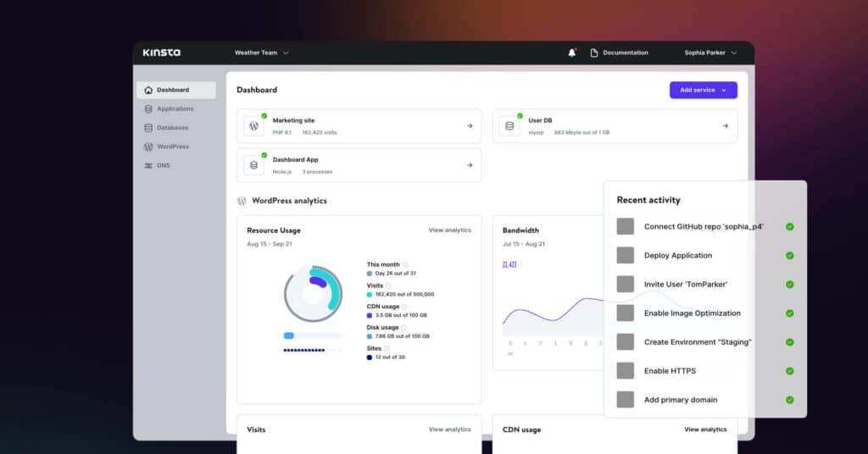Click the User DB database icon
This screenshot has width=868, height=454.
click(x=509, y=125)
